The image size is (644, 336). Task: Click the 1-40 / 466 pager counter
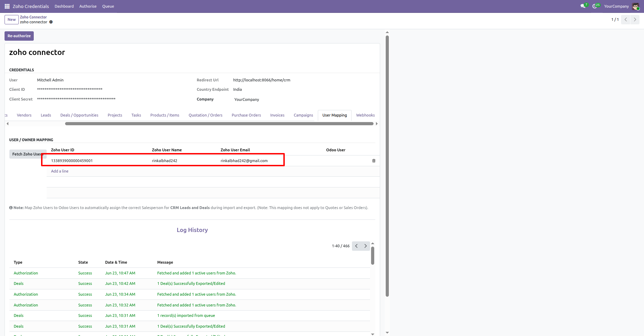340,246
